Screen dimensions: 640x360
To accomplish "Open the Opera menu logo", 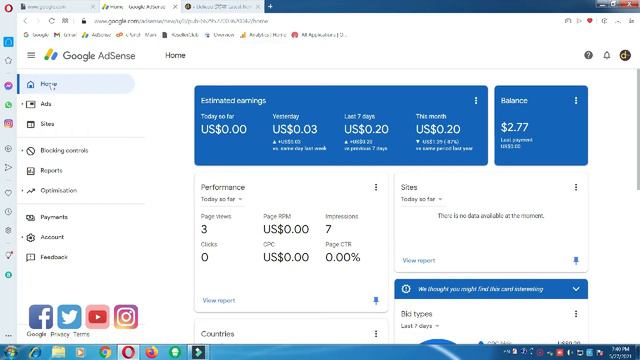I will coord(8,7).
